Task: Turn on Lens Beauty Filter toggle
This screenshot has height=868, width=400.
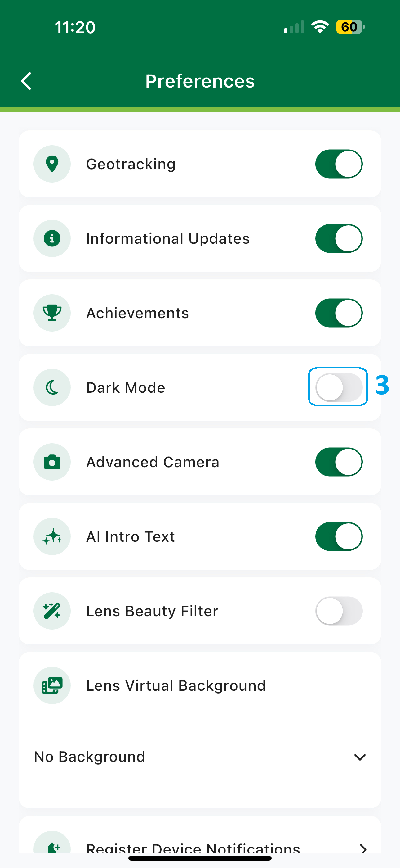Action: tap(339, 611)
